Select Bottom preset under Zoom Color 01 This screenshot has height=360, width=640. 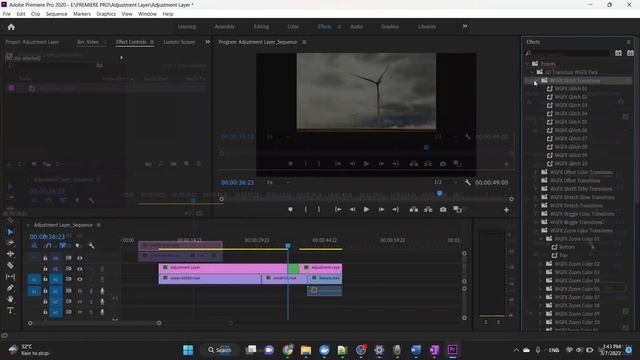(567, 247)
